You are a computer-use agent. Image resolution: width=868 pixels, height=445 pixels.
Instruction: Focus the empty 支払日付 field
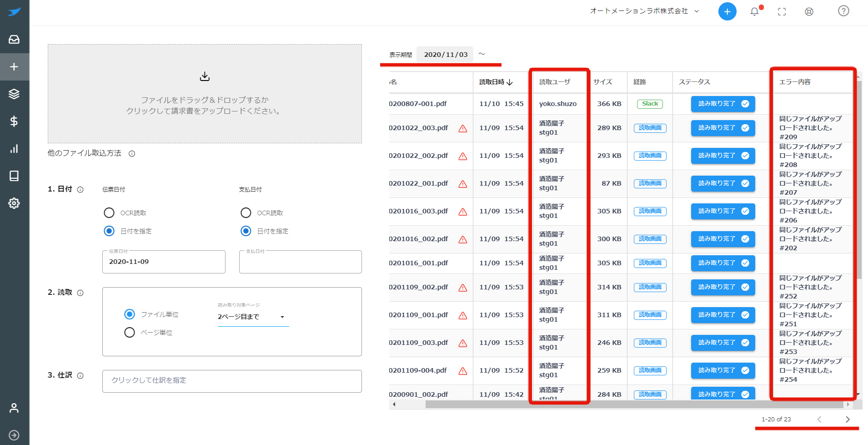click(x=301, y=262)
